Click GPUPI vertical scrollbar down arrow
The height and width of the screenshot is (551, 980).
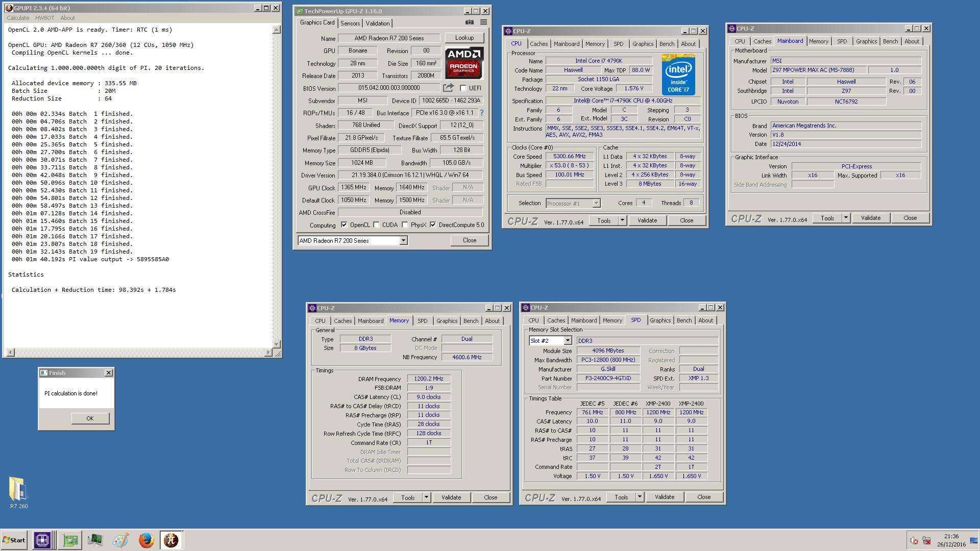[x=277, y=344]
